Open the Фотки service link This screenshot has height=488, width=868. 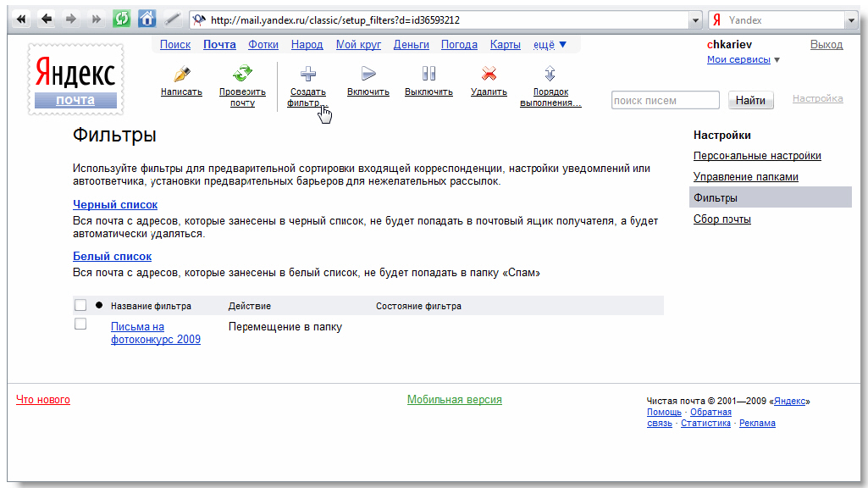click(263, 45)
